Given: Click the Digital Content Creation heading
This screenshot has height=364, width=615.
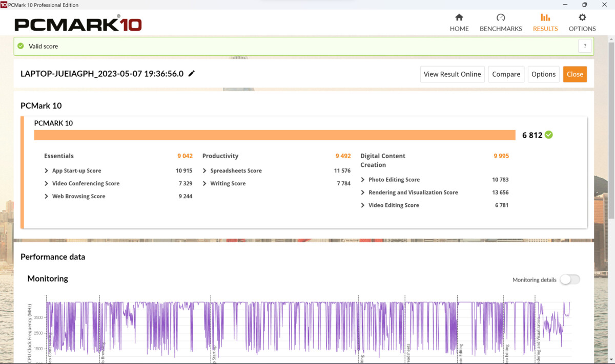Looking at the screenshot, I should pos(383,160).
